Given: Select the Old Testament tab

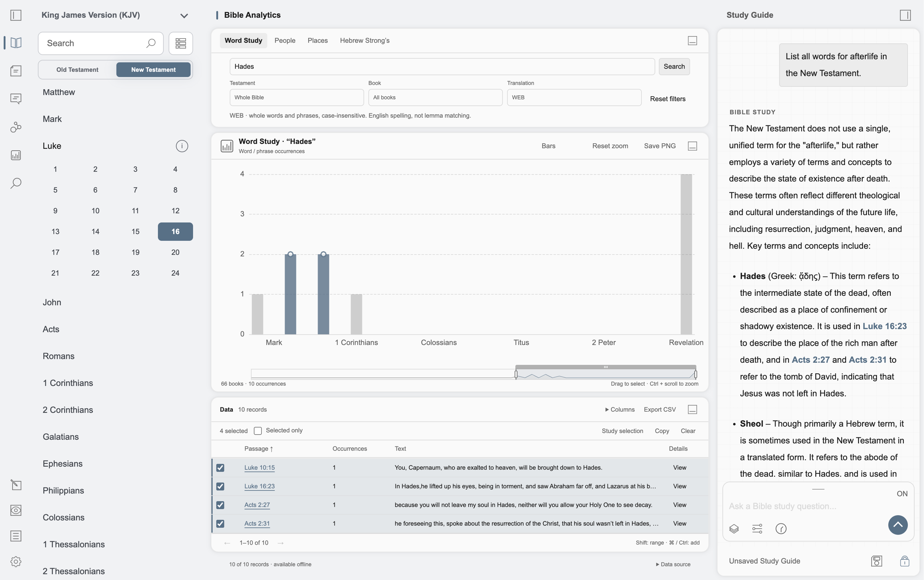Looking at the screenshot, I should [x=77, y=70].
